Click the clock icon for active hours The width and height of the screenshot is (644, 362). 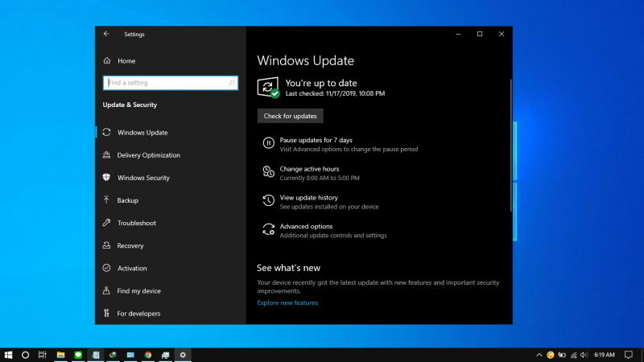click(269, 171)
